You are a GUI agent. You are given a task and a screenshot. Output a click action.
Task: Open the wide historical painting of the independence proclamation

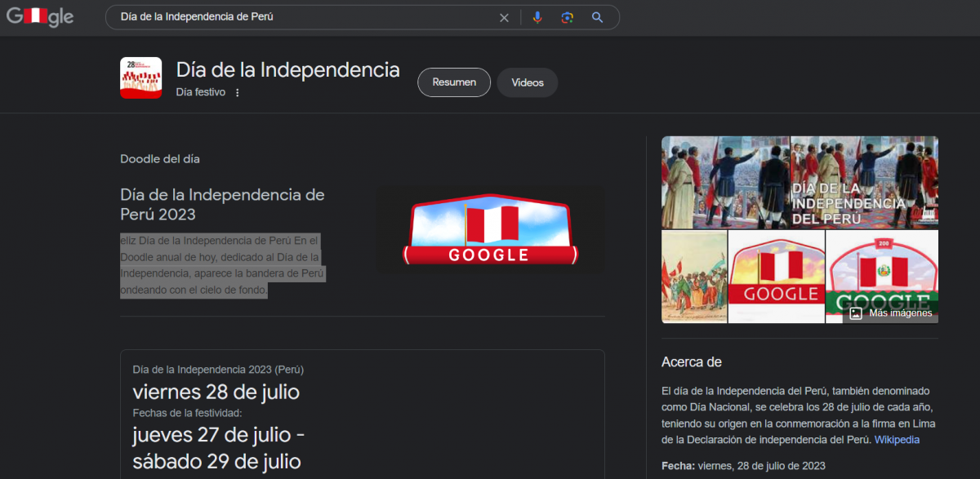point(725,182)
